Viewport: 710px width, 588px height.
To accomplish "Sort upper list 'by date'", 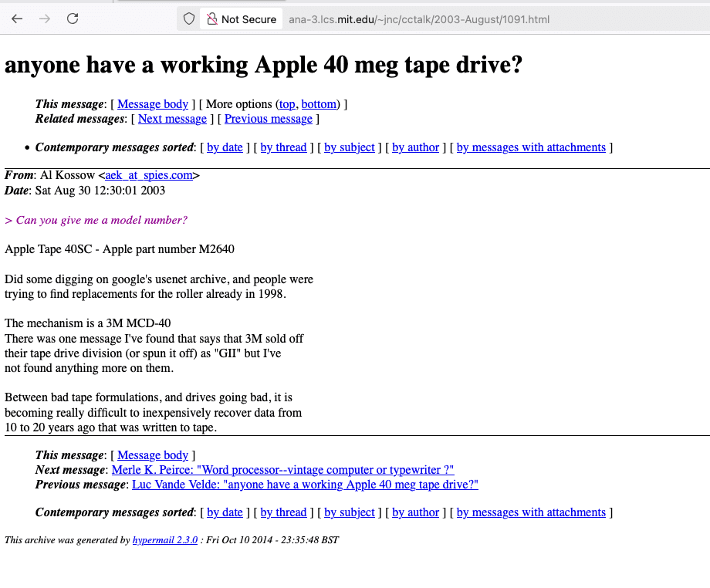I will pos(225,147).
